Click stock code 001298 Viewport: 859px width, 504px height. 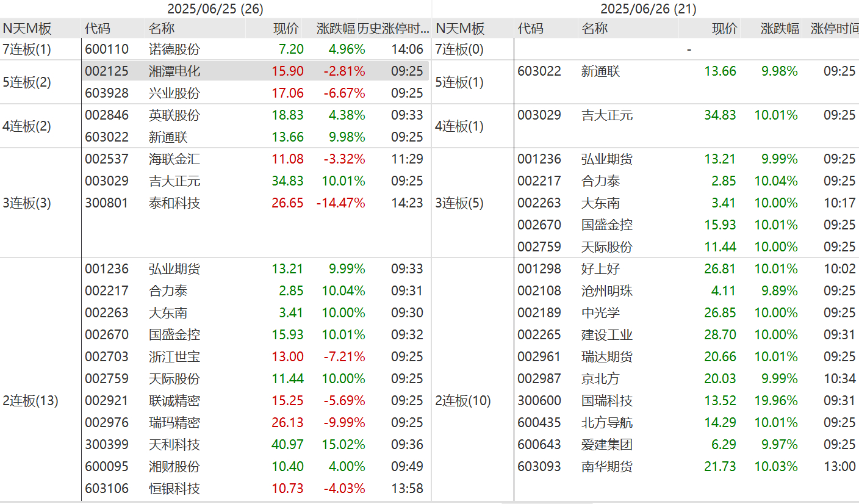pos(539,269)
